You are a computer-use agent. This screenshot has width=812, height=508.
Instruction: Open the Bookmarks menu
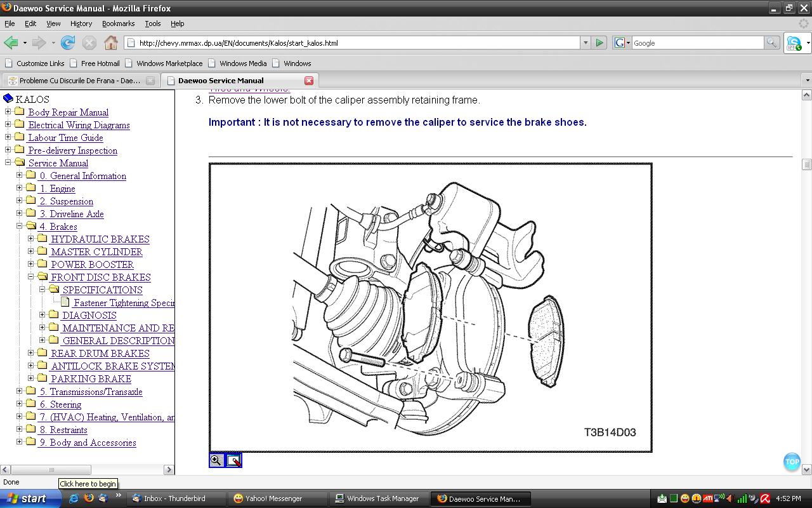pos(118,23)
